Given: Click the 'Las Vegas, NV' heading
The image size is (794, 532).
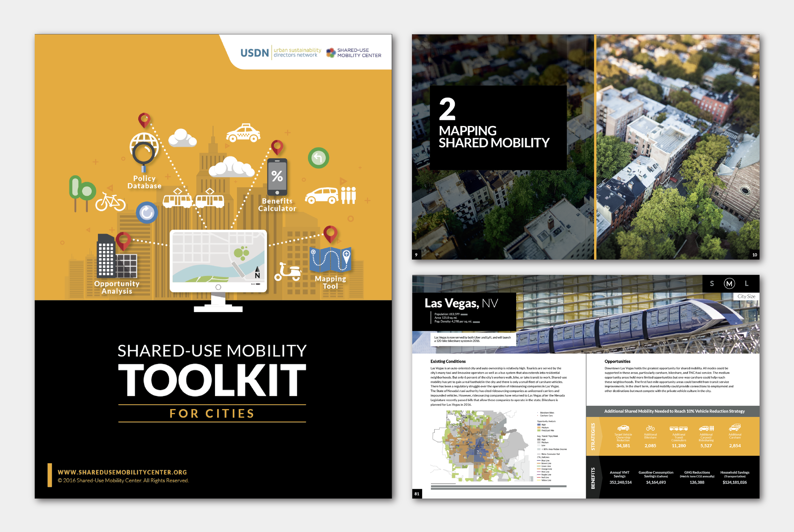Looking at the screenshot, I should click(x=461, y=303).
